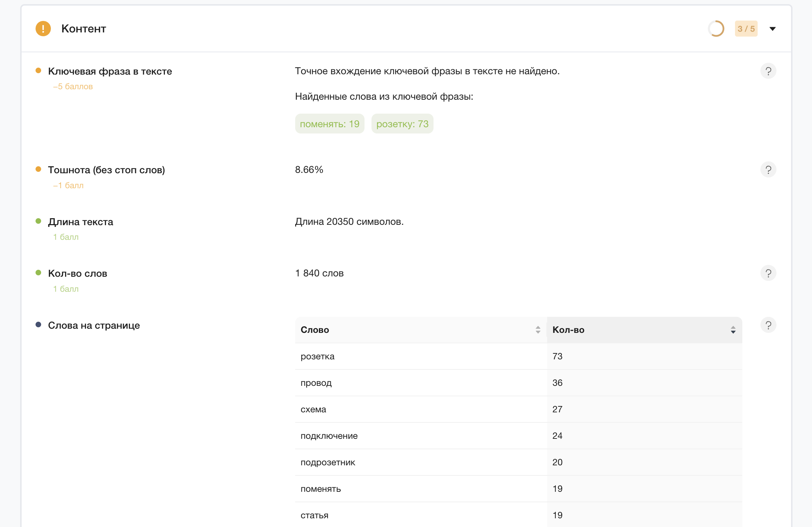This screenshot has width=812, height=527.
Task: Click the розетку: 73 keyword tag
Action: click(402, 124)
